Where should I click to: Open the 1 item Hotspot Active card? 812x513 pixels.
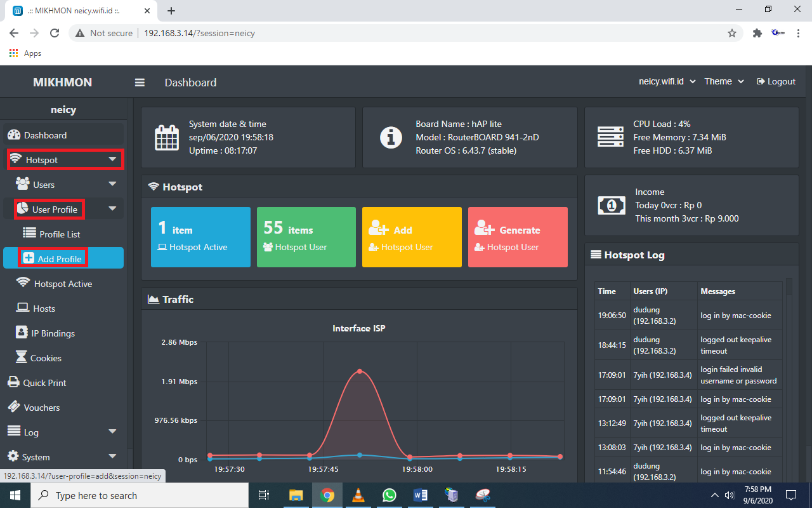coord(200,237)
